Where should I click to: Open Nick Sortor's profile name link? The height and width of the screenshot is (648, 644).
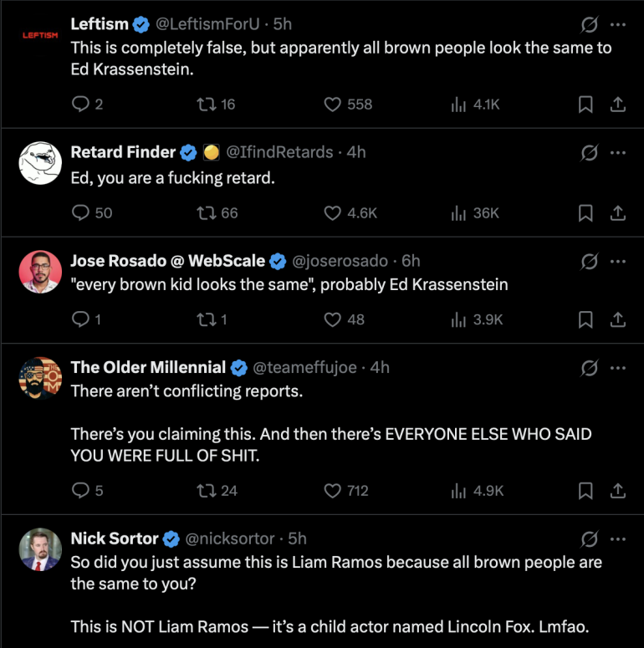[115, 538]
